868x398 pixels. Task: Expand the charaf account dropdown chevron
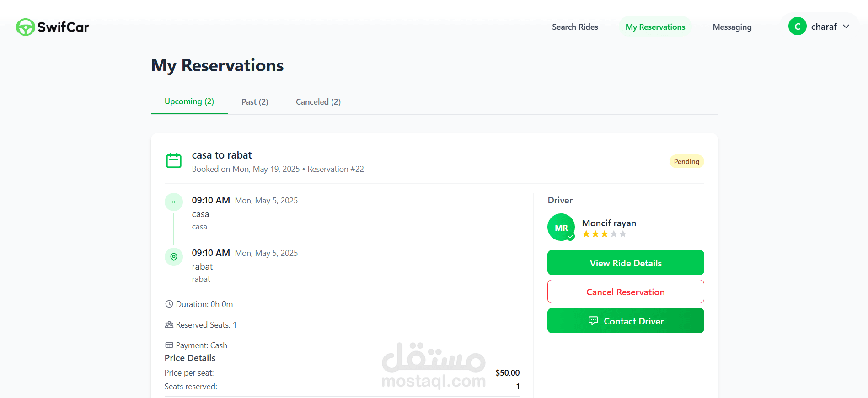pos(846,27)
